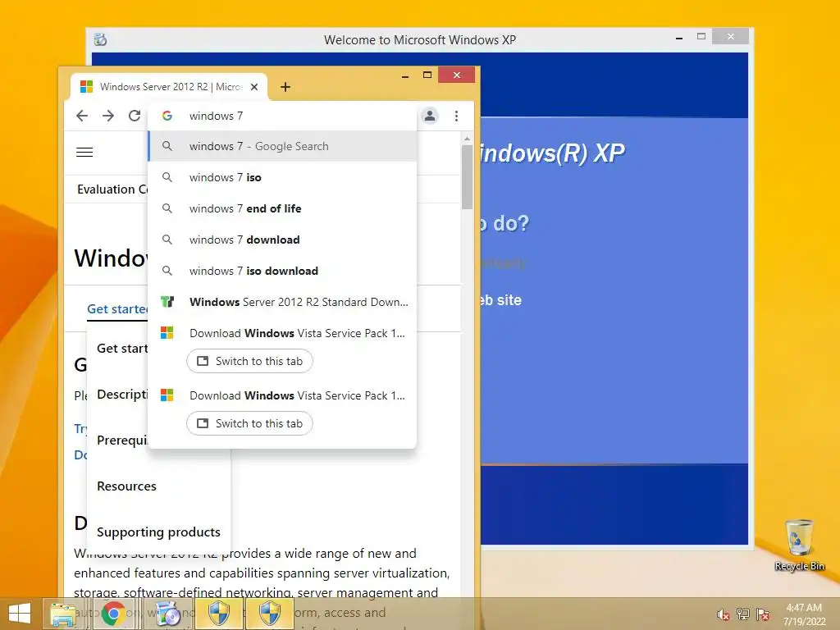
Task: Choose 'windows 7 - Google Search' suggestion
Action: point(282,146)
